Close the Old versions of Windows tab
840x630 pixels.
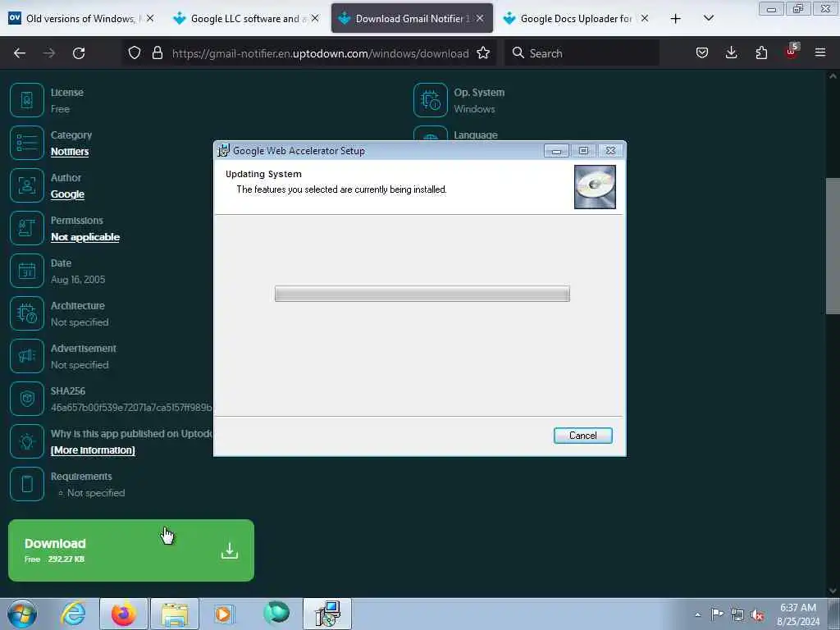coord(150,18)
